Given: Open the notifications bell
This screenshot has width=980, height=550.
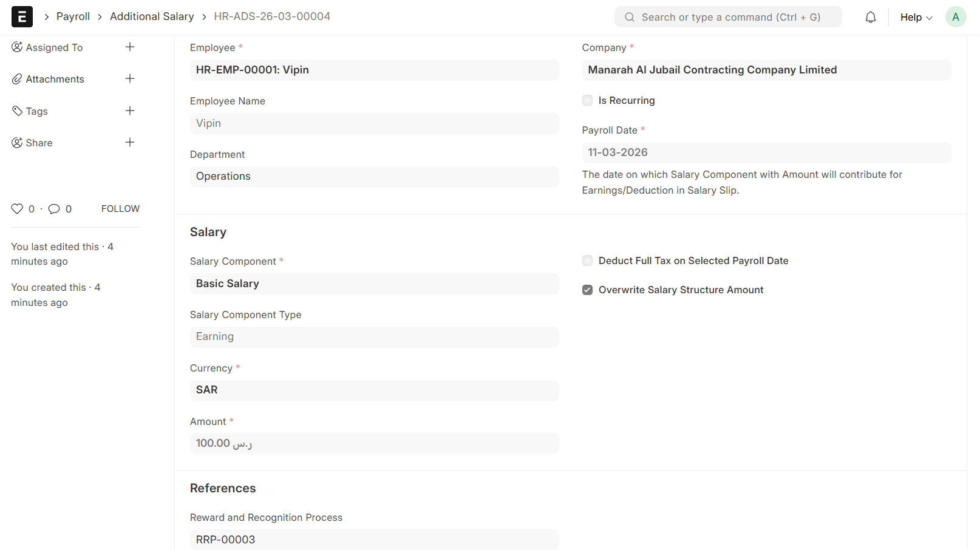Looking at the screenshot, I should click(x=870, y=17).
